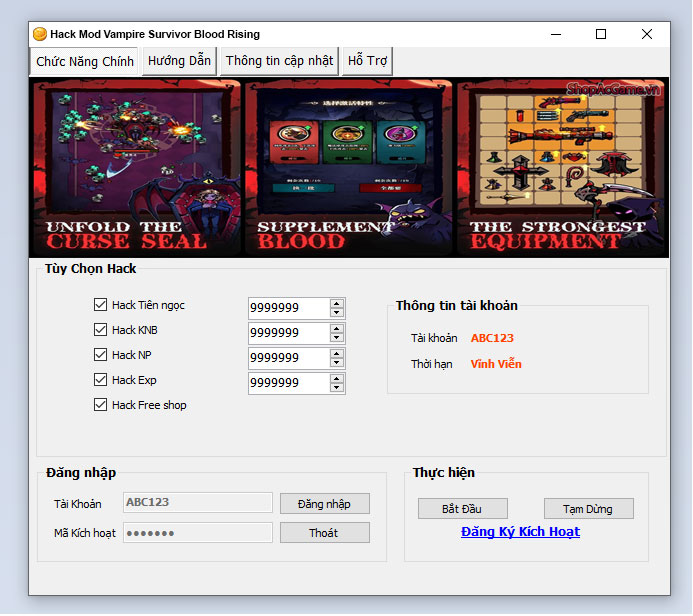Image resolution: width=693 pixels, height=616 pixels.
Task: Increment the Hack Tiên ngọc value arrow
Action: click(337, 303)
